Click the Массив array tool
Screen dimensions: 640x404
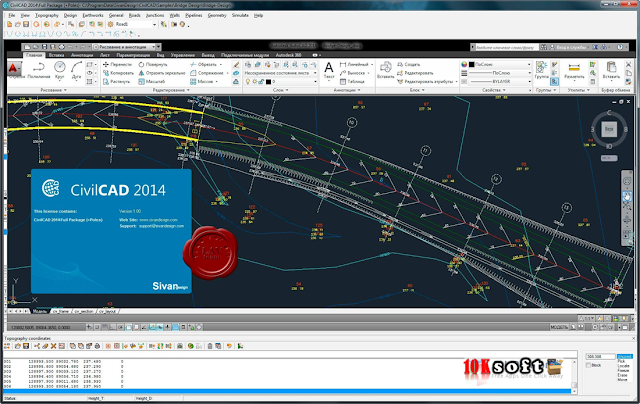coord(202,82)
